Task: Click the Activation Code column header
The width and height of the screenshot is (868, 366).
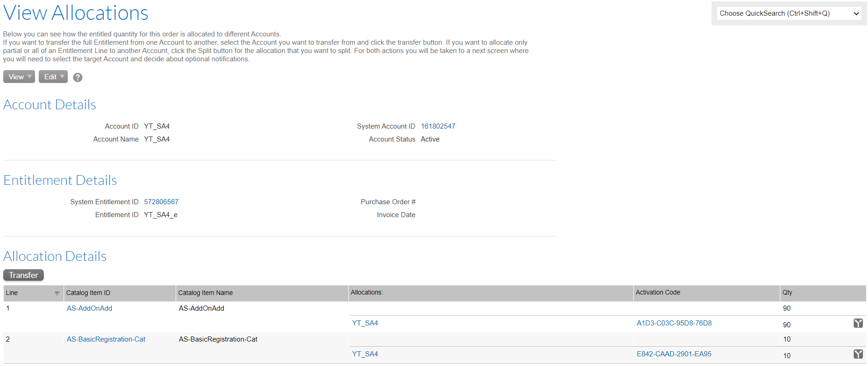Action: pyautogui.click(x=707, y=293)
